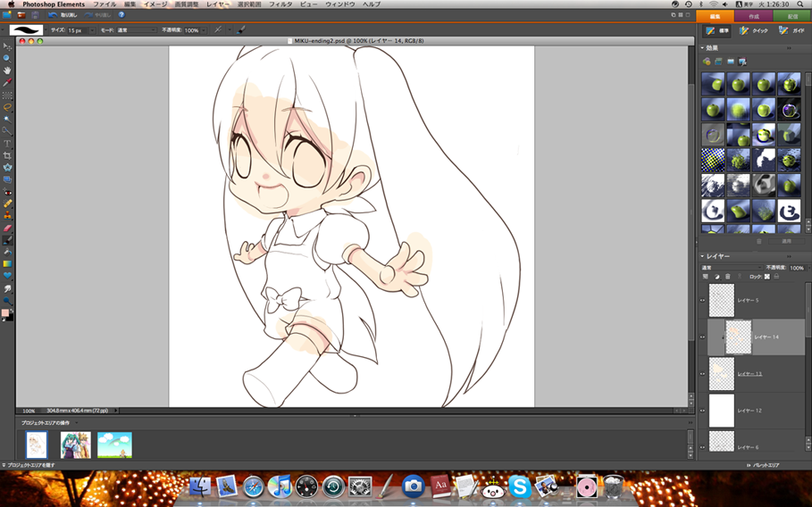The image size is (812, 507).
Task: Open the tablet options dropdown arrow
Action: coord(230,30)
